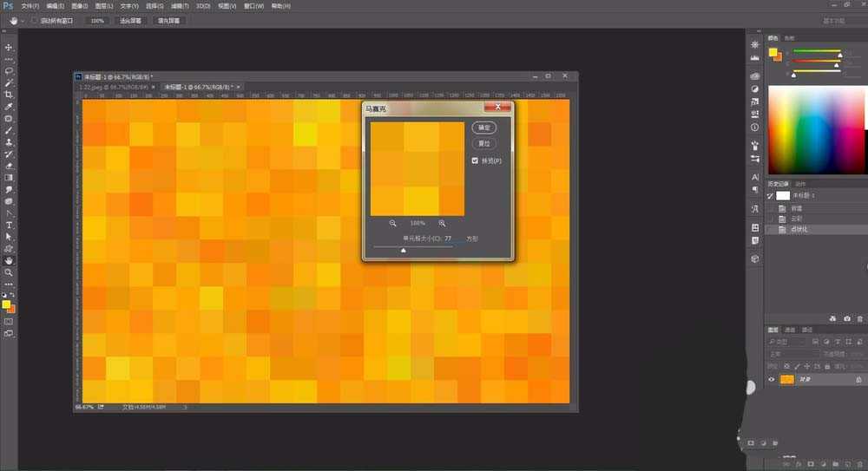This screenshot has width=868, height=471.
Task: Select the Crop tool
Action: pos(10,95)
